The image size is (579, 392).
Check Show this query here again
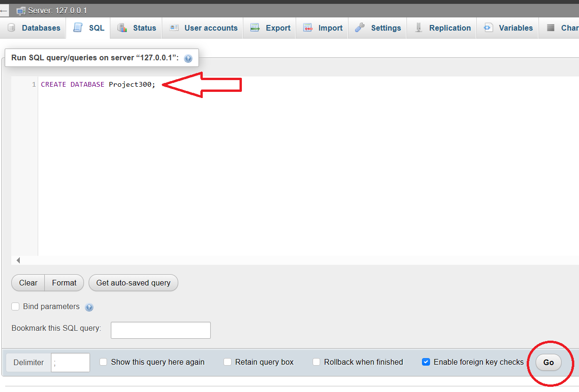(104, 362)
